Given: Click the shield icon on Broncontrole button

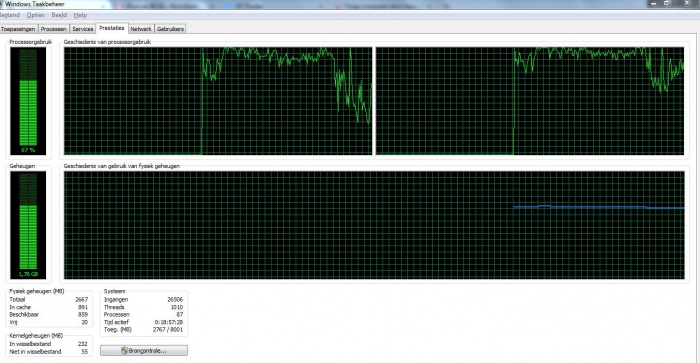Looking at the screenshot, I should (124, 350).
